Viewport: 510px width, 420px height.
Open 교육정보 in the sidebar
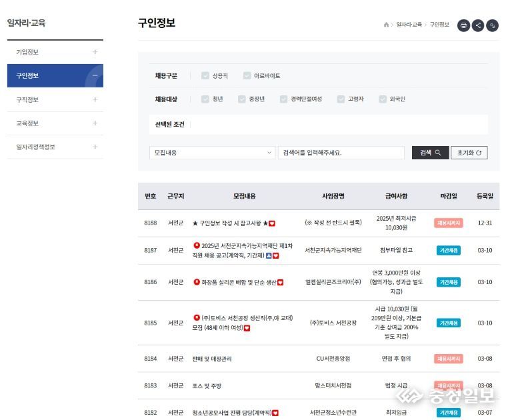(x=27, y=123)
